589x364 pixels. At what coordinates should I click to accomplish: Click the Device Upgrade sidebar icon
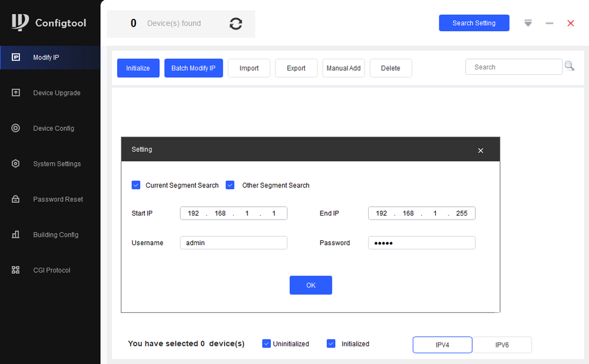tap(16, 92)
